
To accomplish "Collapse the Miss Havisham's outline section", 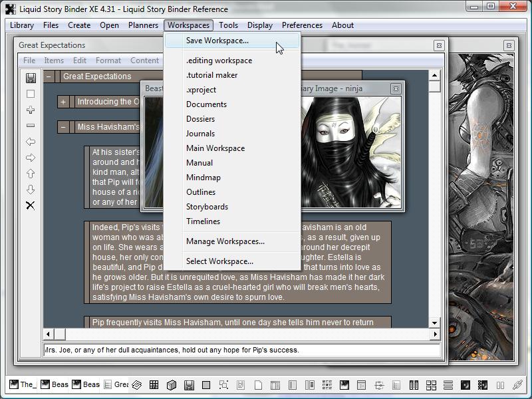I will [x=63, y=127].
